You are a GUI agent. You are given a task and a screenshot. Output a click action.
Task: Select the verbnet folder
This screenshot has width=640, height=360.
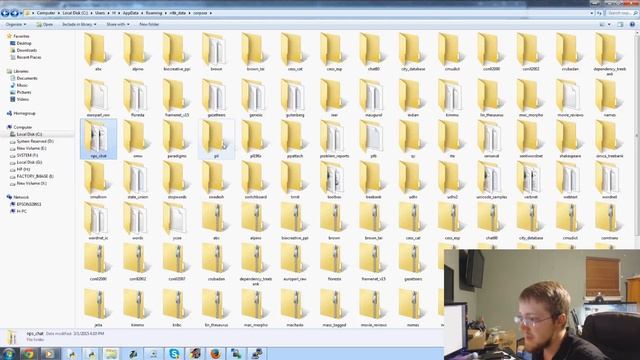click(531, 180)
